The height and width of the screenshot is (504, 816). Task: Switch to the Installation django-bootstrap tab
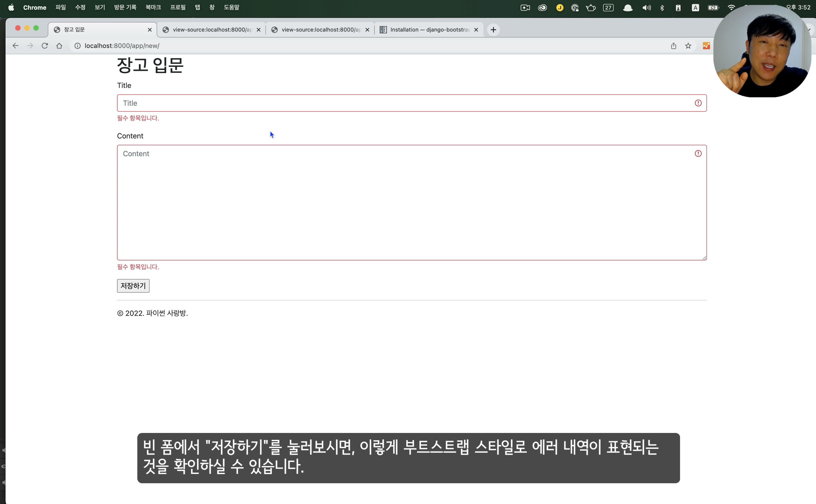coord(429,30)
